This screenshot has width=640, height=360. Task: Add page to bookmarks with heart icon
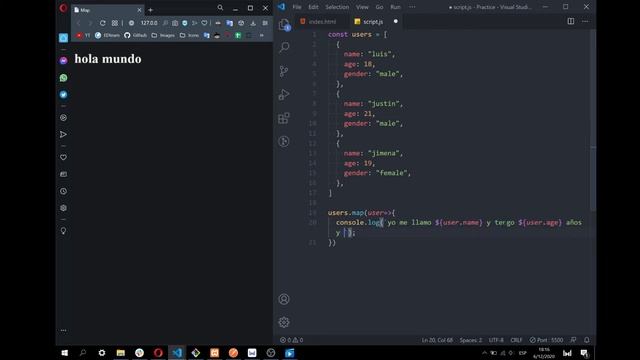[204, 23]
